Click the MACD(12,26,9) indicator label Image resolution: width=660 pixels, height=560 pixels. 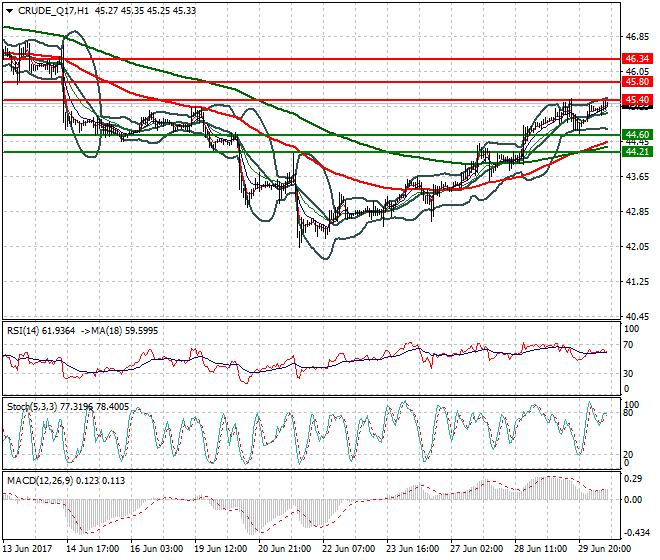[x=40, y=480]
